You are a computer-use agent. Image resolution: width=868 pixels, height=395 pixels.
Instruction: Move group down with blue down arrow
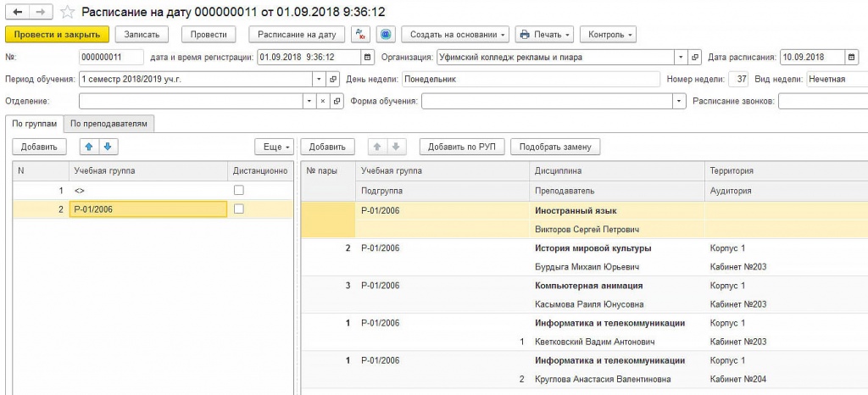[108, 147]
